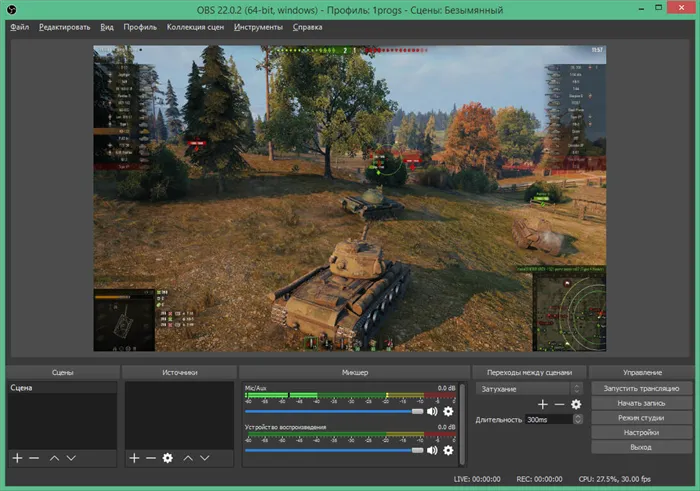The height and width of the screenshot is (491, 700).
Task: Click the Управление panel header
Action: (x=642, y=372)
